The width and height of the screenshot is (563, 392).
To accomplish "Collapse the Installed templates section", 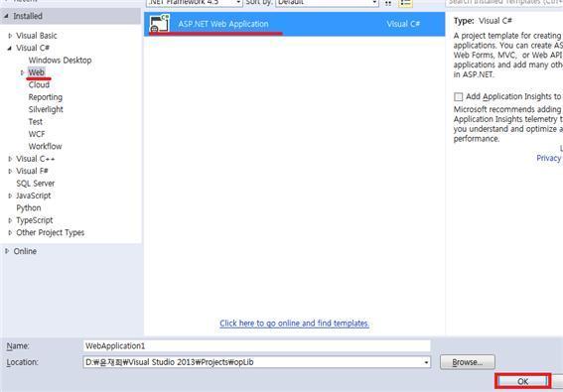I will click(x=7, y=16).
